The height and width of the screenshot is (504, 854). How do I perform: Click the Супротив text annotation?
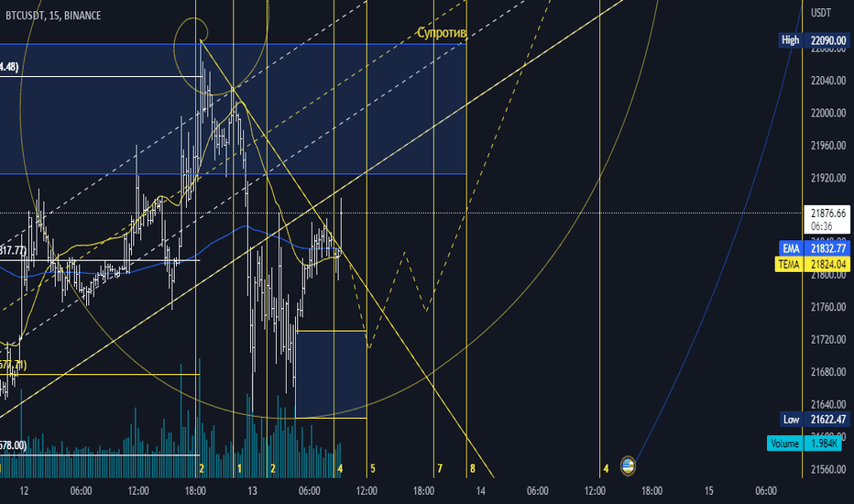[442, 33]
